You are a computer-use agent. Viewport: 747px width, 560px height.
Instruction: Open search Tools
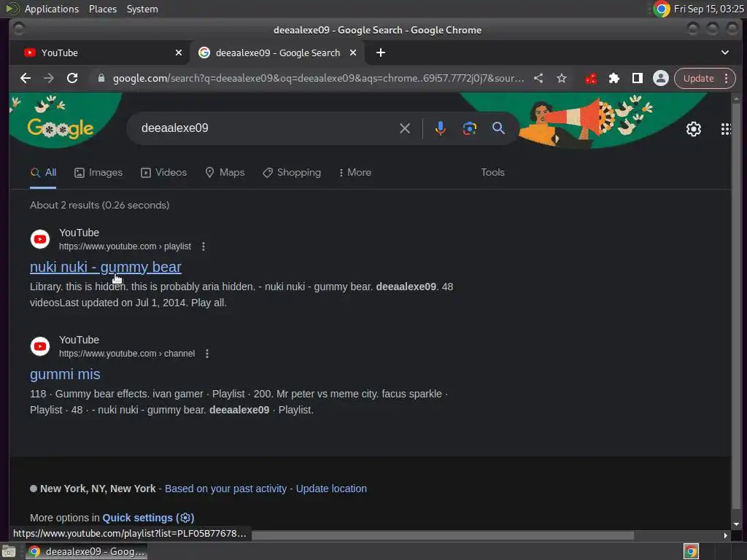pyautogui.click(x=492, y=172)
